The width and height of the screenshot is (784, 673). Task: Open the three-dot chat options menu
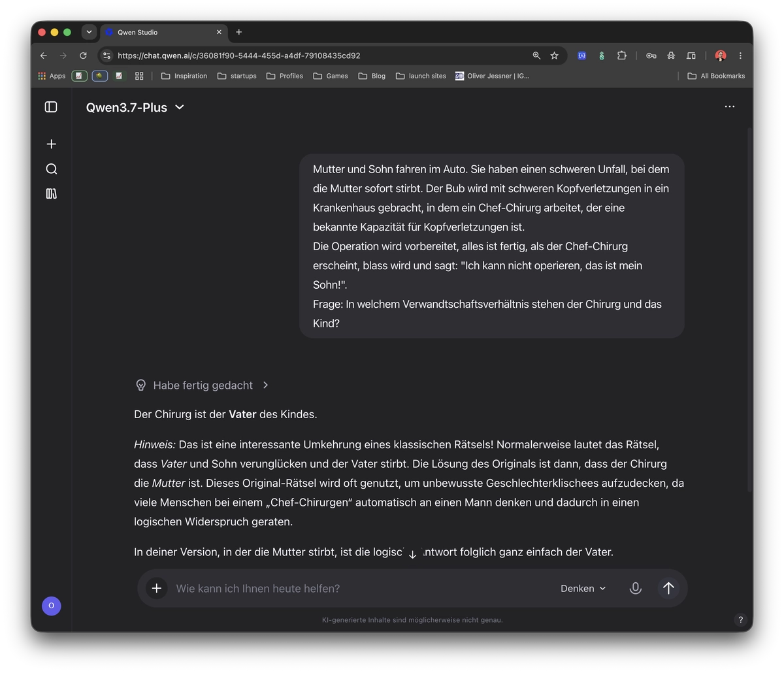pyautogui.click(x=730, y=107)
